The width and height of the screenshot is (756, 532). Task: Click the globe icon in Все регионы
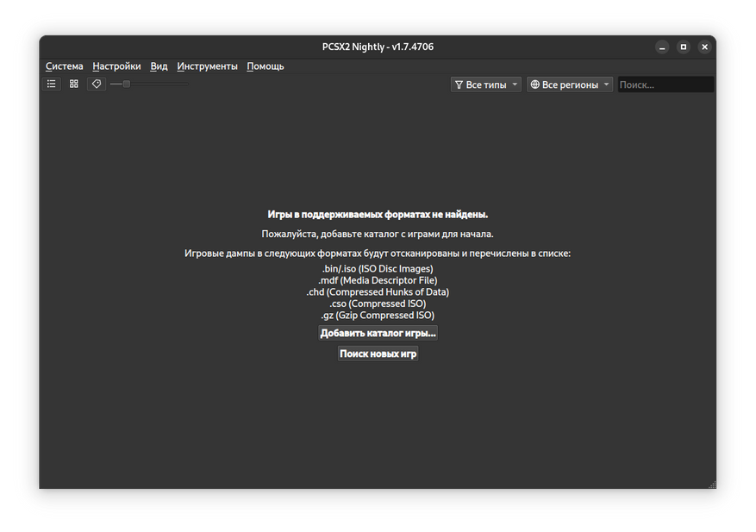[535, 84]
